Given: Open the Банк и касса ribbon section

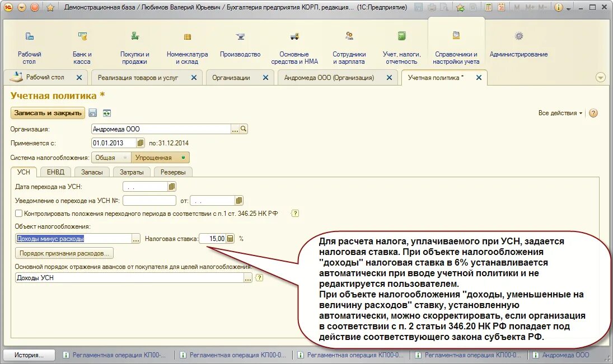Looking at the screenshot, I should click(82, 44).
